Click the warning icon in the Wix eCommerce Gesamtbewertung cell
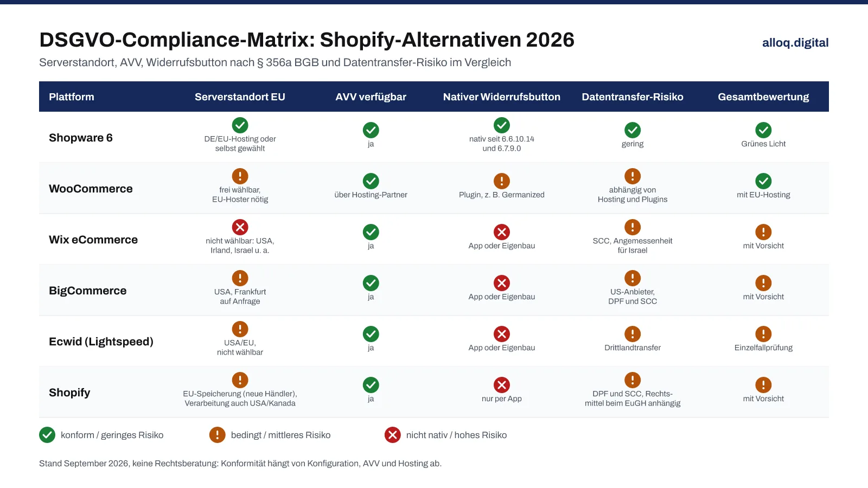 [x=763, y=232]
